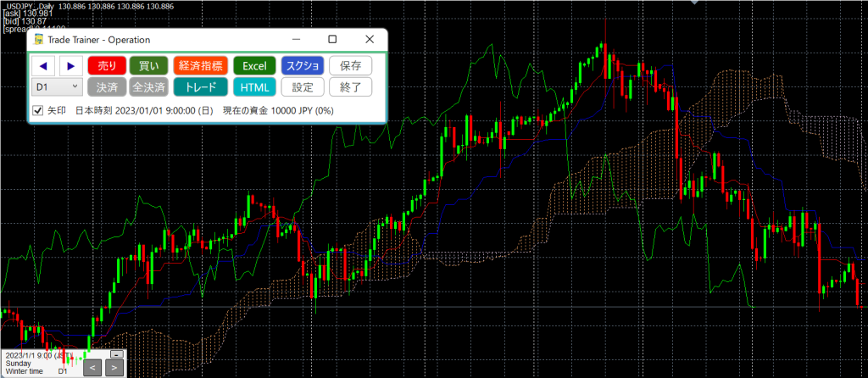Image resolution: width=868 pixels, height=378 pixels.
Task: Click the blue left arrow step-back button
Action: point(43,65)
